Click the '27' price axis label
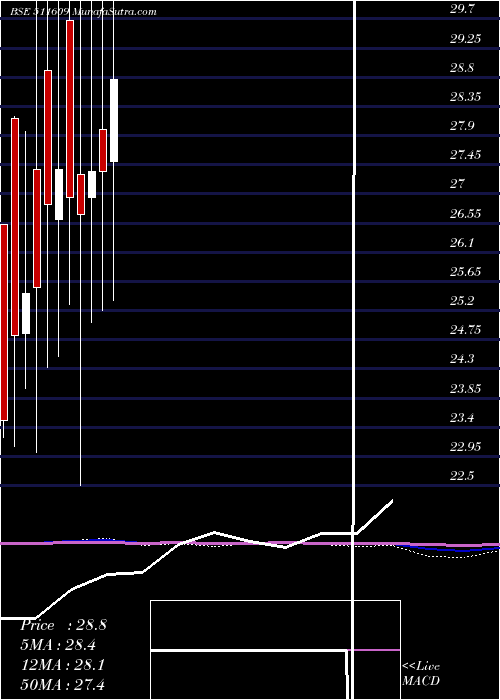The image size is (500, 700). tap(458, 184)
